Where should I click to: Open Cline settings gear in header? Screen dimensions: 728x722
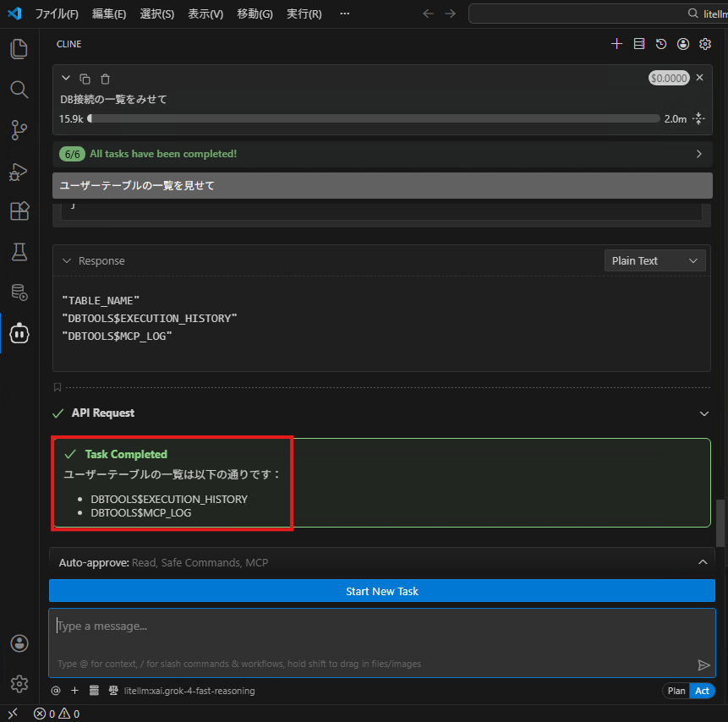click(x=705, y=44)
